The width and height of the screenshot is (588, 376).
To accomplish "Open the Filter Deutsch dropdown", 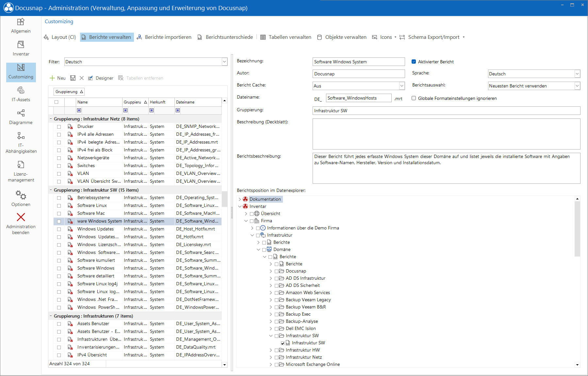I will [x=224, y=62].
